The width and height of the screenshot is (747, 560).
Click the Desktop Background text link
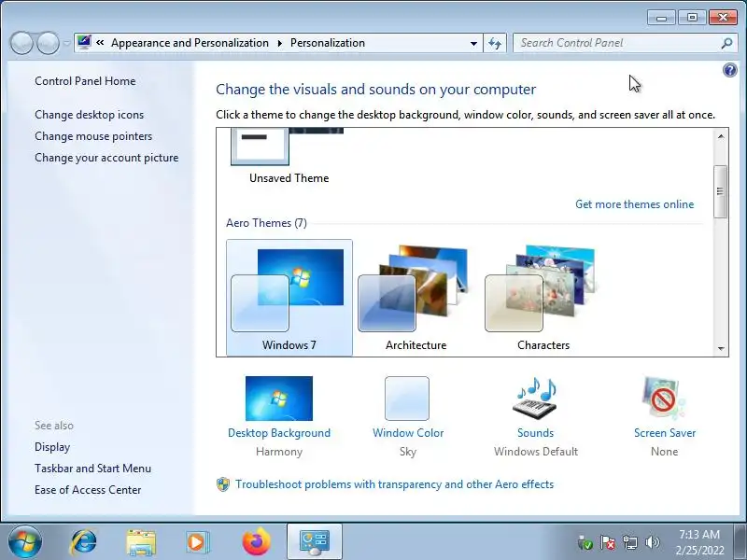coord(279,433)
